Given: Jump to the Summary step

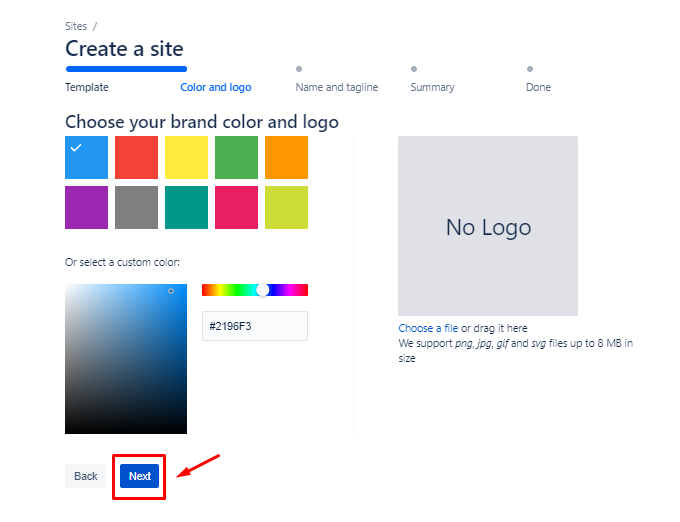Looking at the screenshot, I should tap(432, 87).
